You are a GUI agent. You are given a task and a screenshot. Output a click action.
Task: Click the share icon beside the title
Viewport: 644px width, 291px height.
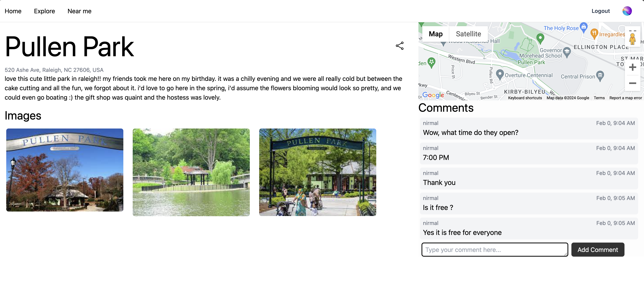coord(399,46)
